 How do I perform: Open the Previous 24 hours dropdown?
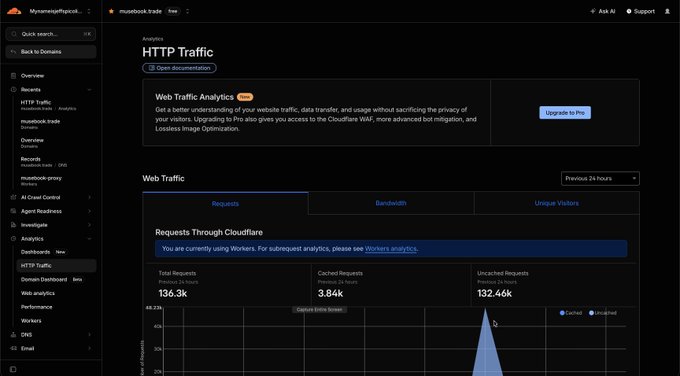coord(600,178)
